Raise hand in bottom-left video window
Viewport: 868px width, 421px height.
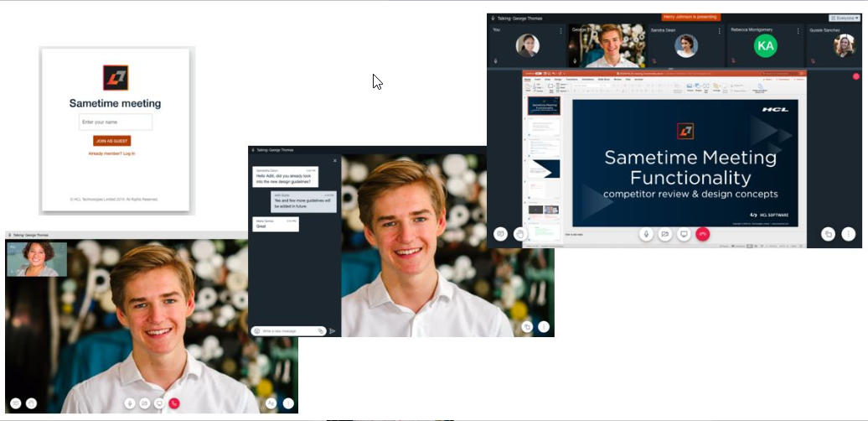tap(32, 403)
